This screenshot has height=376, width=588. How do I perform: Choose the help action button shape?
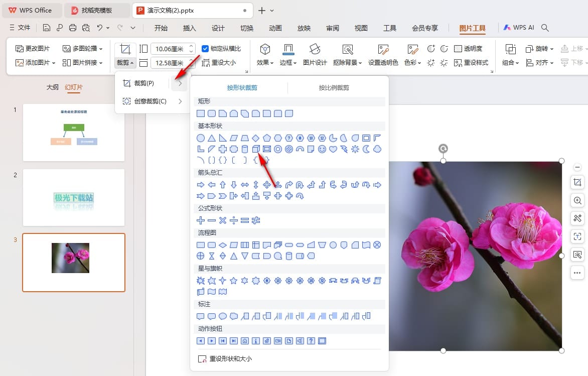tap(311, 341)
